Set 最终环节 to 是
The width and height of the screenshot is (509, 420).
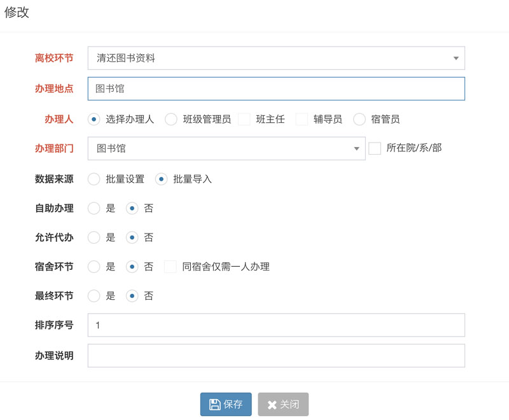pos(94,296)
